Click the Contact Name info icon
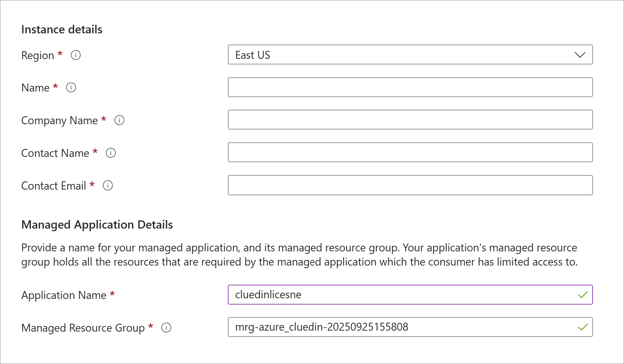The image size is (624, 364). [x=111, y=153]
